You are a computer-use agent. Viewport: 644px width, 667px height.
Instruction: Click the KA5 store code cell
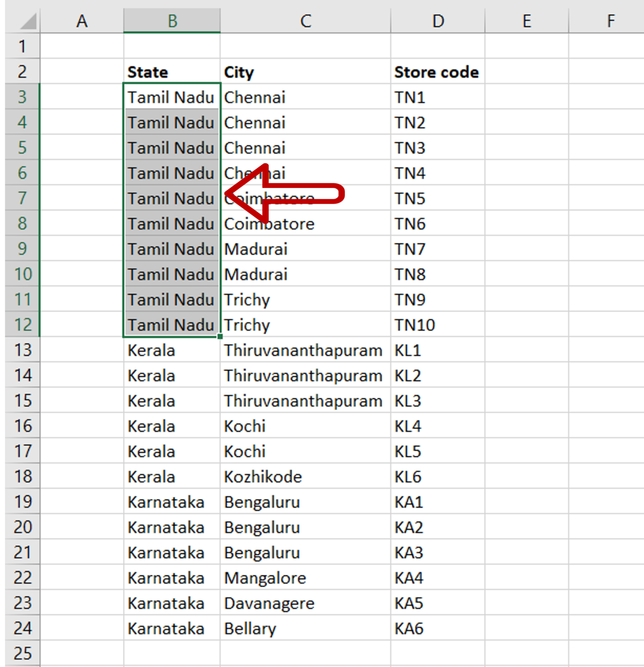[x=438, y=603]
